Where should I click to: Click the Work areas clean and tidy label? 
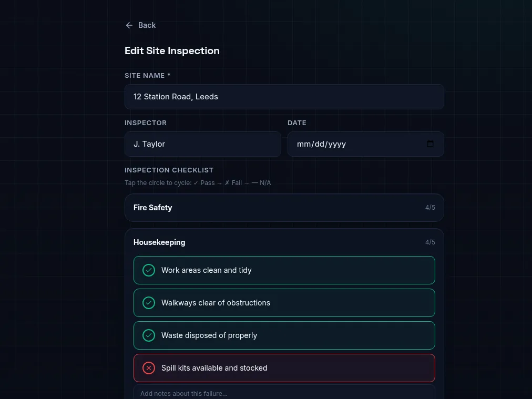pos(206,270)
